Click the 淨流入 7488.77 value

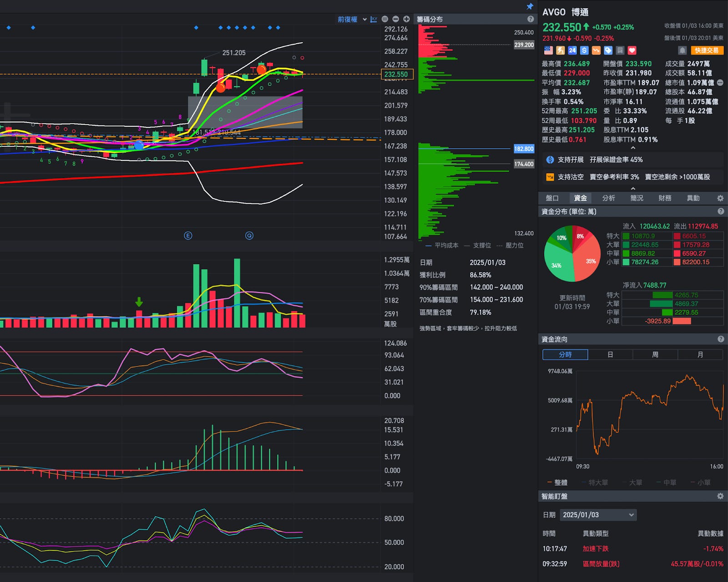tap(655, 285)
